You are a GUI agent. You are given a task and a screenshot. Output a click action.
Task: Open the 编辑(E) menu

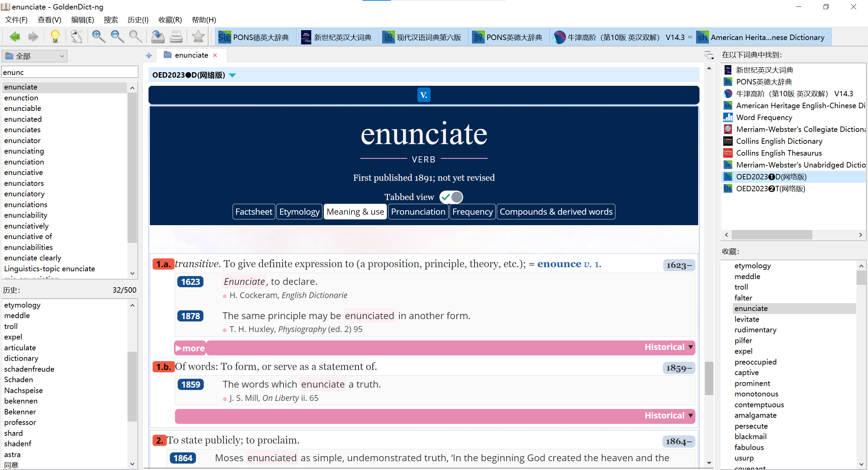82,20
